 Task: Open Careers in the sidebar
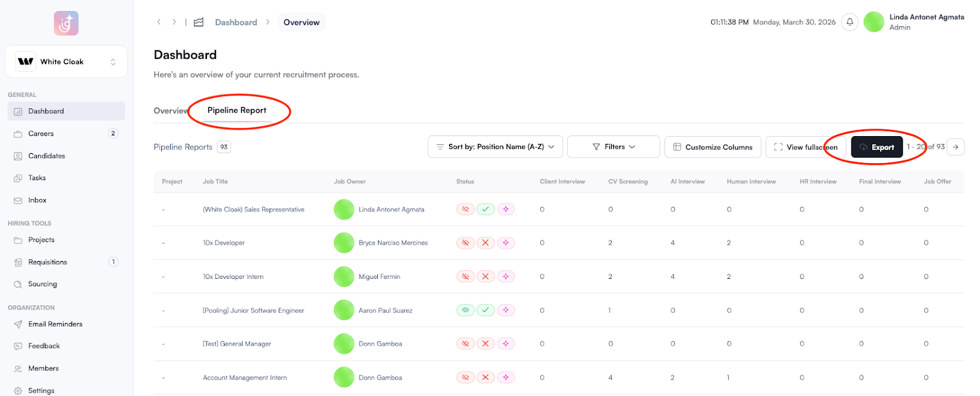coord(66,133)
